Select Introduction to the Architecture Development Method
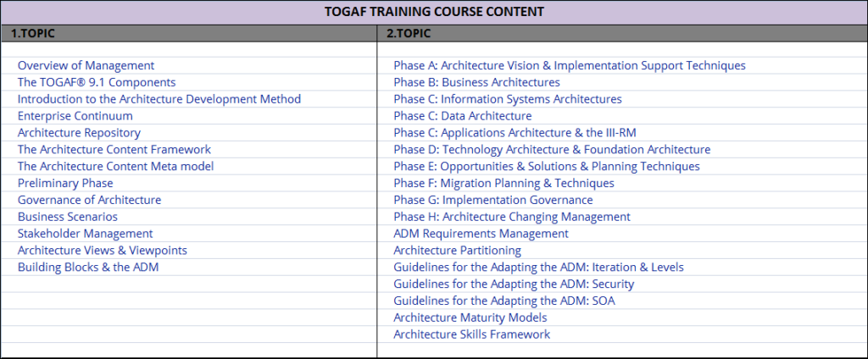The width and height of the screenshot is (868, 359). [x=159, y=99]
